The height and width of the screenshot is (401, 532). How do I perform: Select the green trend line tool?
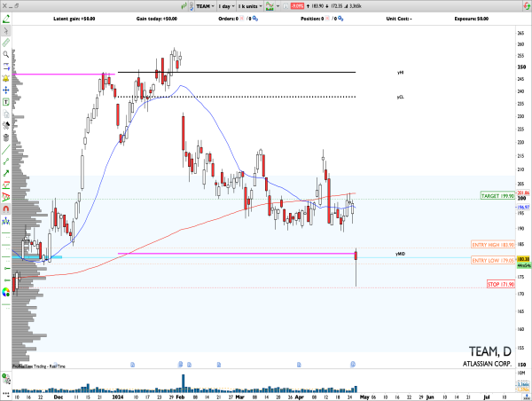[x=6, y=149]
